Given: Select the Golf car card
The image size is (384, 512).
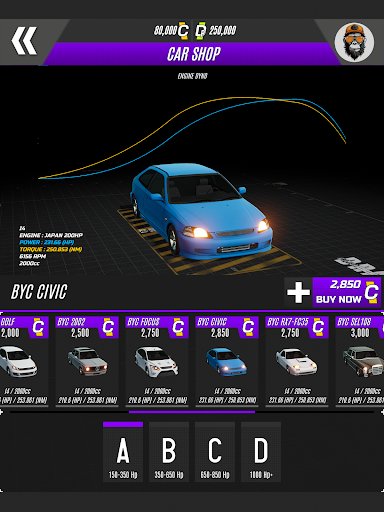Looking at the screenshot, I should coord(24,361).
